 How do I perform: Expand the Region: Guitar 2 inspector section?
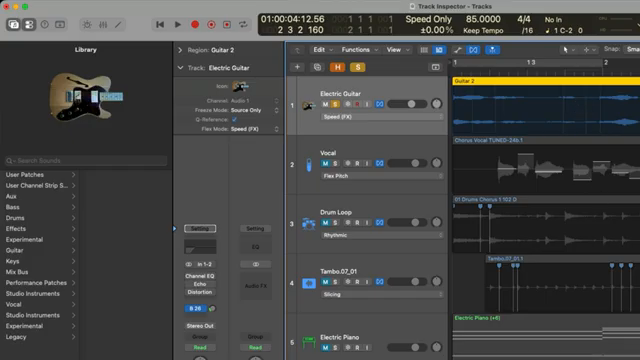(x=180, y=50)
